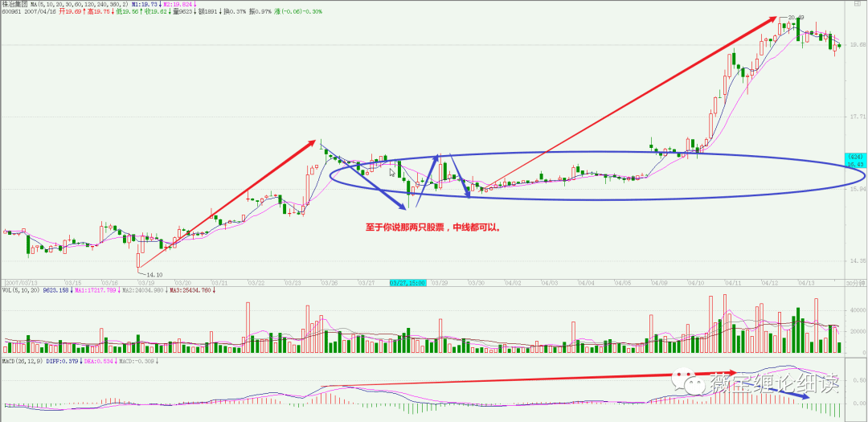Click the stock name 株冶集团
Viewport: 868px width, 422px height.
coord(15,4)
